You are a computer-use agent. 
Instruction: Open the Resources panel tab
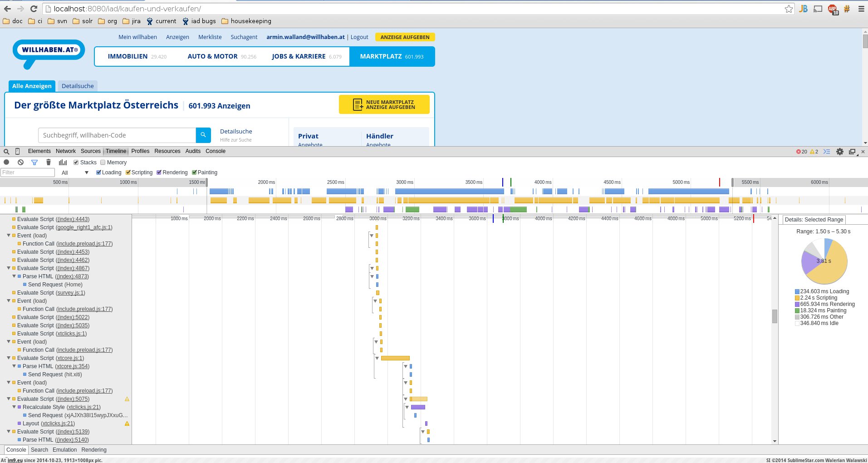167,151
